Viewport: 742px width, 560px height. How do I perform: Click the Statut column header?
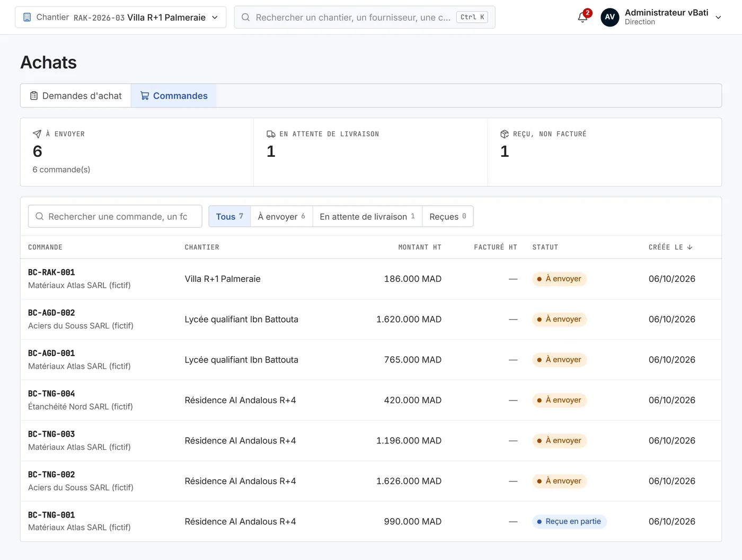545,247
